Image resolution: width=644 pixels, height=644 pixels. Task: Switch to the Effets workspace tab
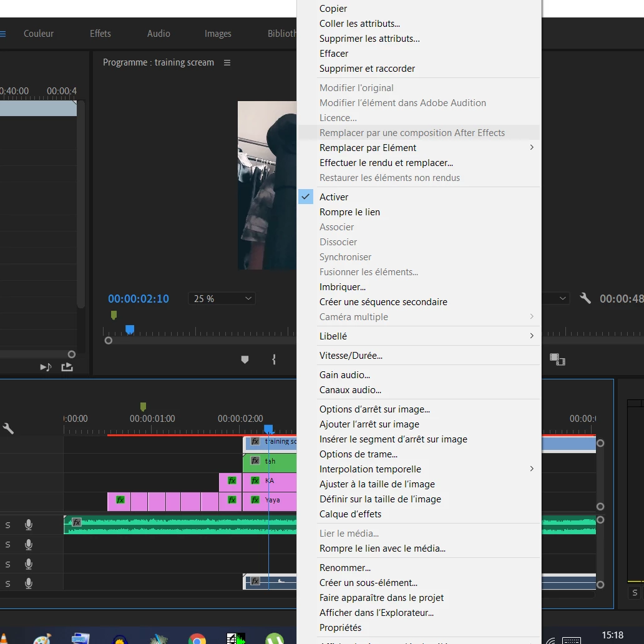(100, 34)
